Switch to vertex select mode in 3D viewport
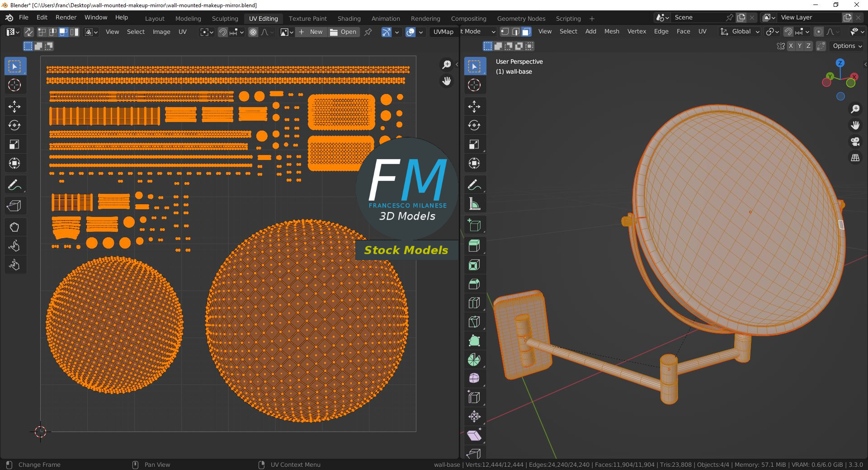The height and width of the screenshot is (470, 868). [x=505, y=32]
